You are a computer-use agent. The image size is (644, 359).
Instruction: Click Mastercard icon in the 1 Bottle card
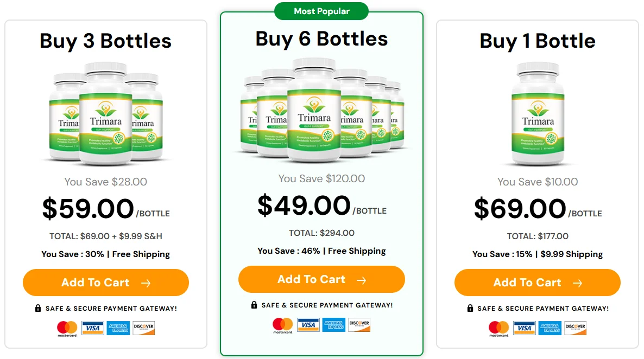pos(498,328)
